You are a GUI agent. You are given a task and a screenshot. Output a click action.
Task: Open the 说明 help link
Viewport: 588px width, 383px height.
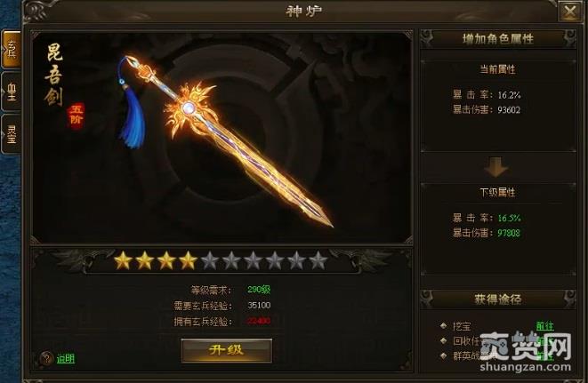point(66,359)
